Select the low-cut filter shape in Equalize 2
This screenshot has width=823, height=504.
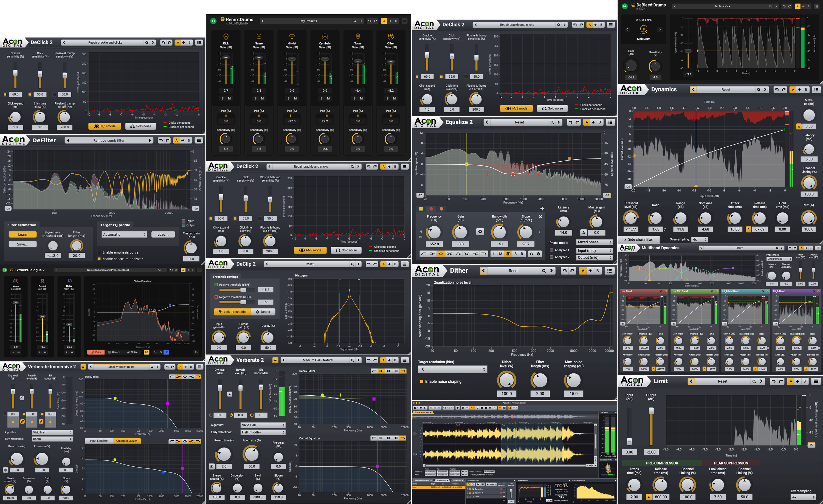[424, 254]
